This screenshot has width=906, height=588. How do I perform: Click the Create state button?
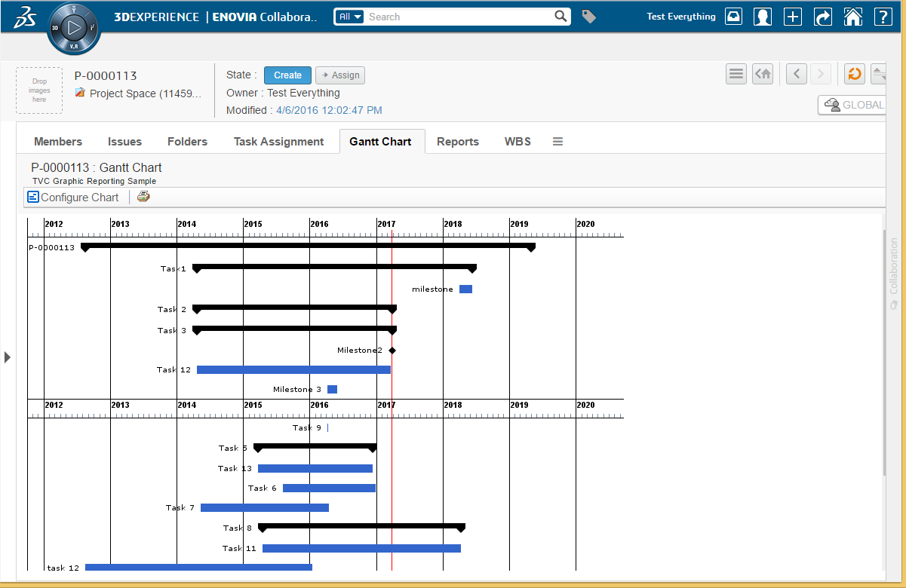(287, 75)
